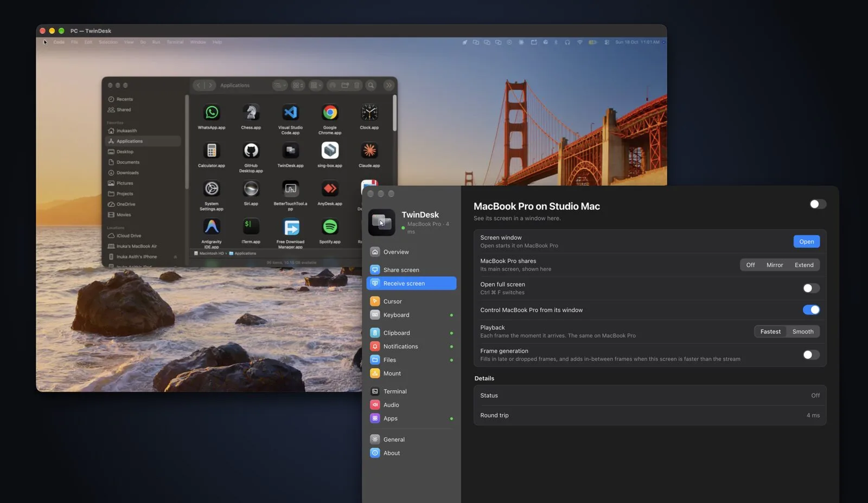Disable Control MacBook Pro from its window
Viewport: 868px width, 503px height.
811,310
